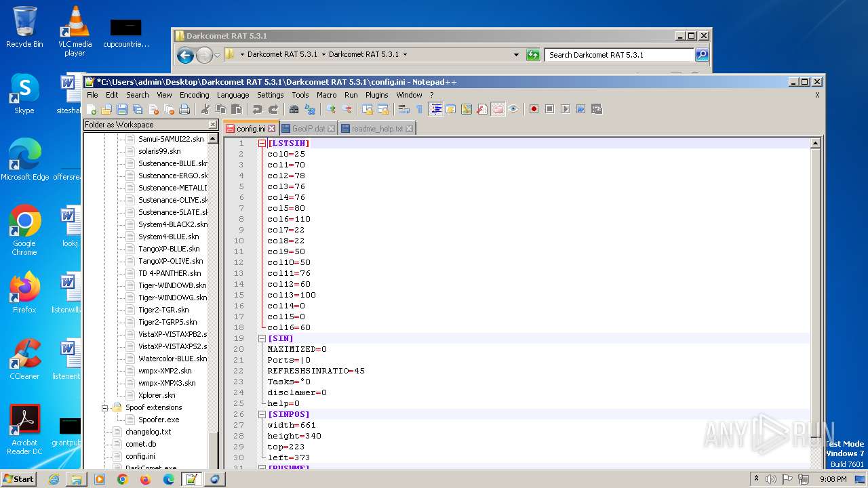Screen dimensions: 868x488
Task: Select solaris99.skn in the workspace tree
Action: point(159,151)
